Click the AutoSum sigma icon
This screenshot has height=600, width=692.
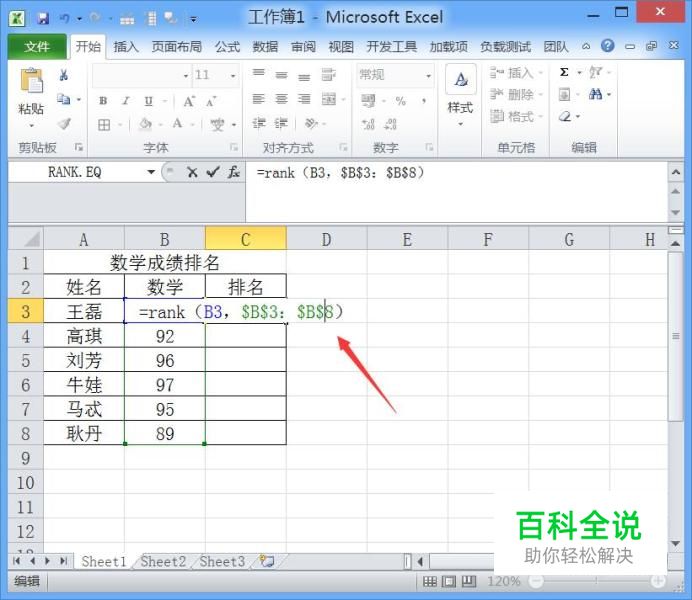tap(564, 72)
